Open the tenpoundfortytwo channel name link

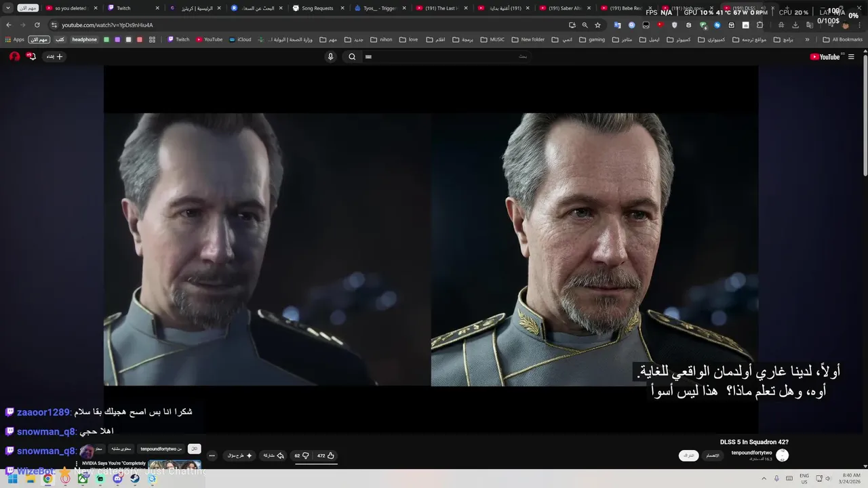pos(751,453)
